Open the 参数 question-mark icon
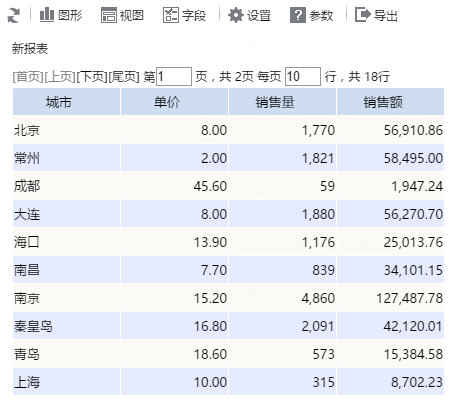 point(298,15)
